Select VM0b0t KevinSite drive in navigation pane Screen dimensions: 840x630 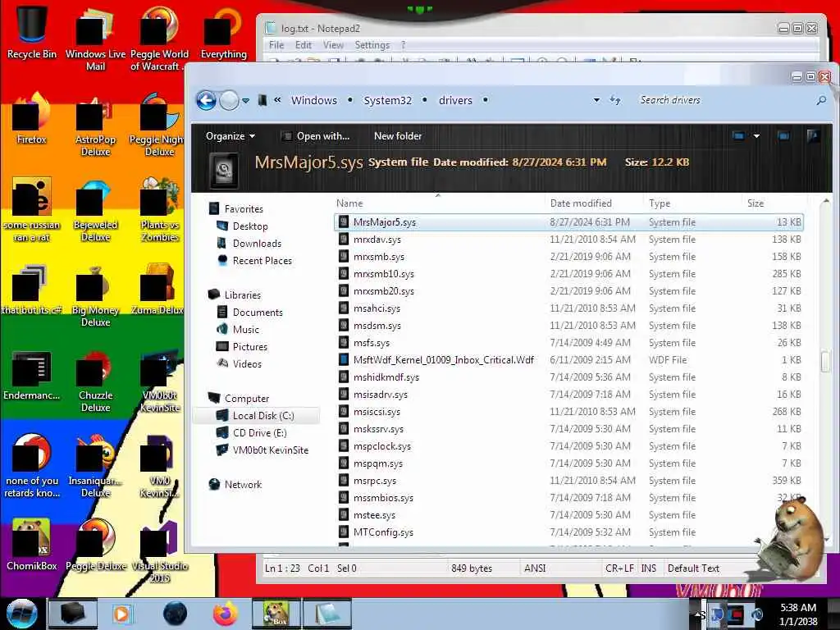click(270, 450)
